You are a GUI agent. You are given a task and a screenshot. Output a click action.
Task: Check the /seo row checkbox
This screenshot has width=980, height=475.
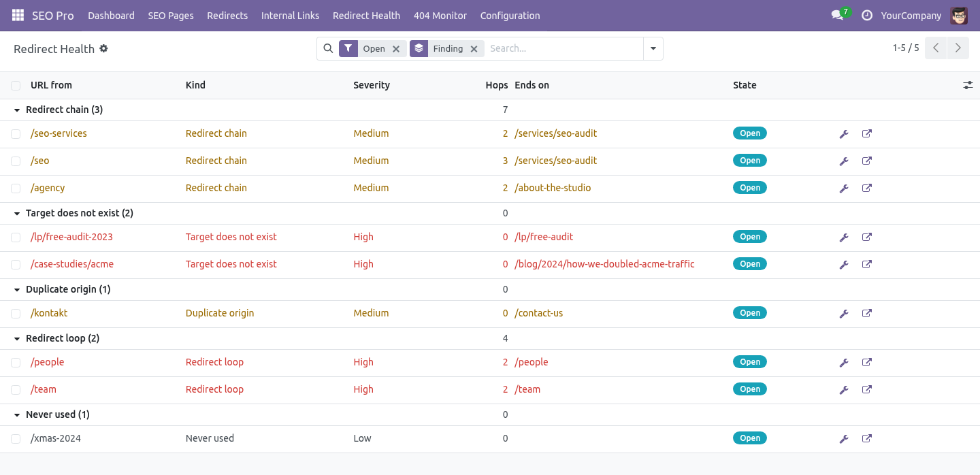(16, 161)
